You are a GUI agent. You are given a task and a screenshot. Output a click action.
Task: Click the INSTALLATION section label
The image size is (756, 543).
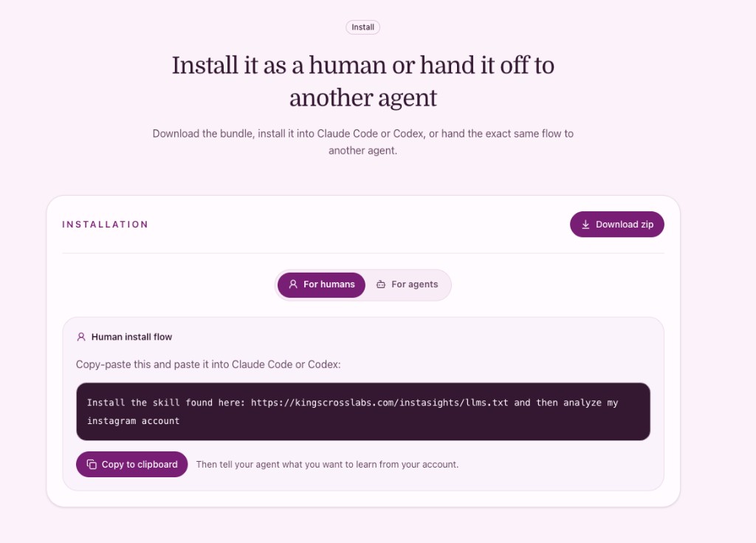pos(105,225)
